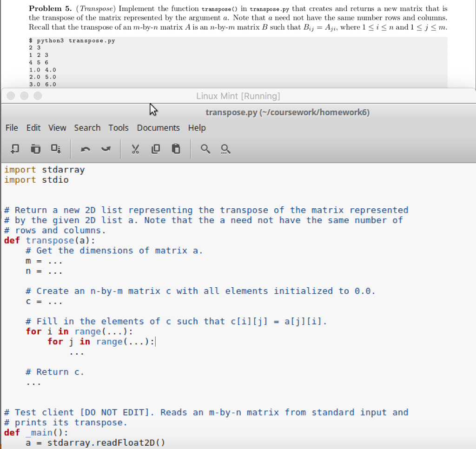This screenshot has height=449, width=476.
Task: Close the Linux Mint VM window
Action: [x=11, y=96]
